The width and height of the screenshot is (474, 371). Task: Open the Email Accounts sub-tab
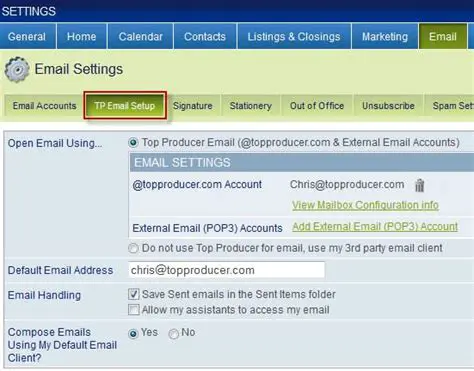click(x=44, y=106)
